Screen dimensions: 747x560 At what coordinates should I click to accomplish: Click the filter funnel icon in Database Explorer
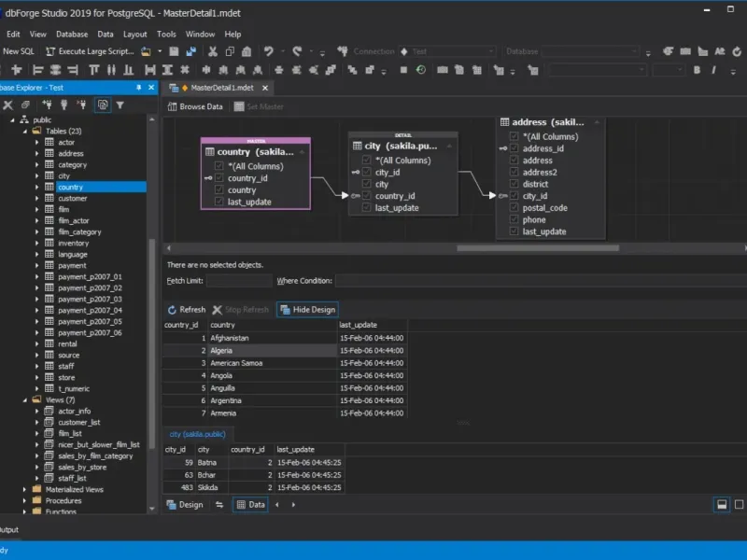point(120,105)
